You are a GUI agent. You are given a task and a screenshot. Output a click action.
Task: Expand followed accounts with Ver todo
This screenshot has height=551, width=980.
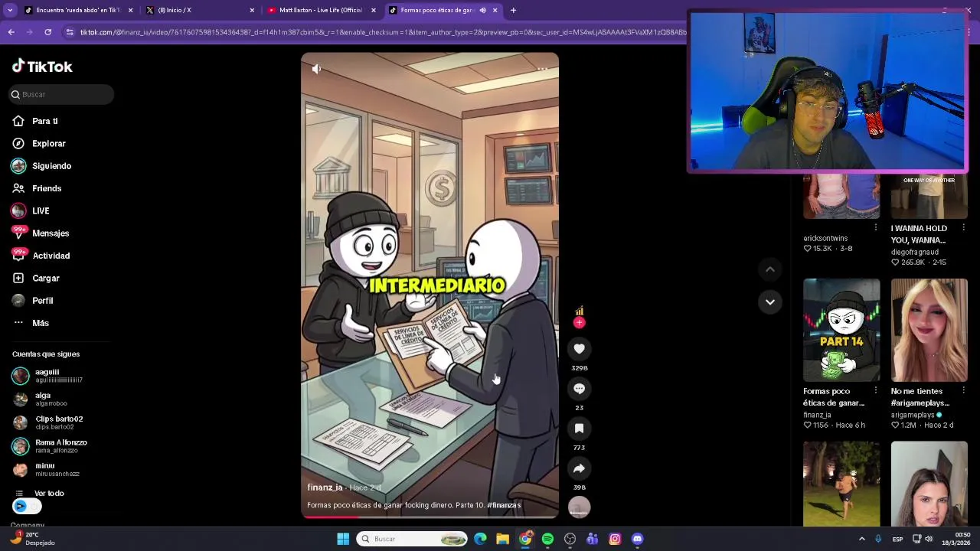pyautogui.click(x=49, y=494)
